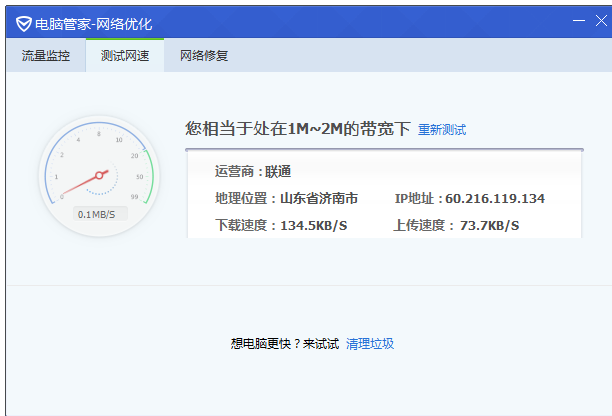612x416 pixels.
Task: Click the green arc on the gauge
Action: pyautogui.click(x=148, y=176)
